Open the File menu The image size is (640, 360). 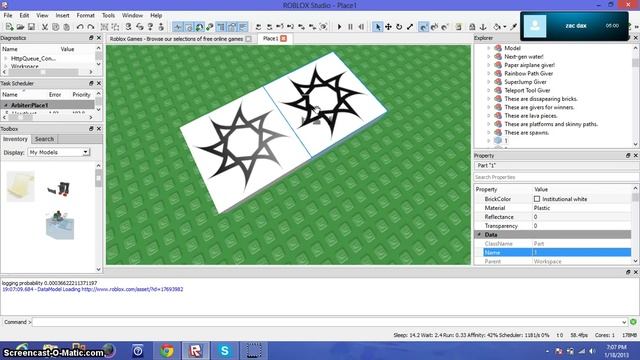[8, 16]
